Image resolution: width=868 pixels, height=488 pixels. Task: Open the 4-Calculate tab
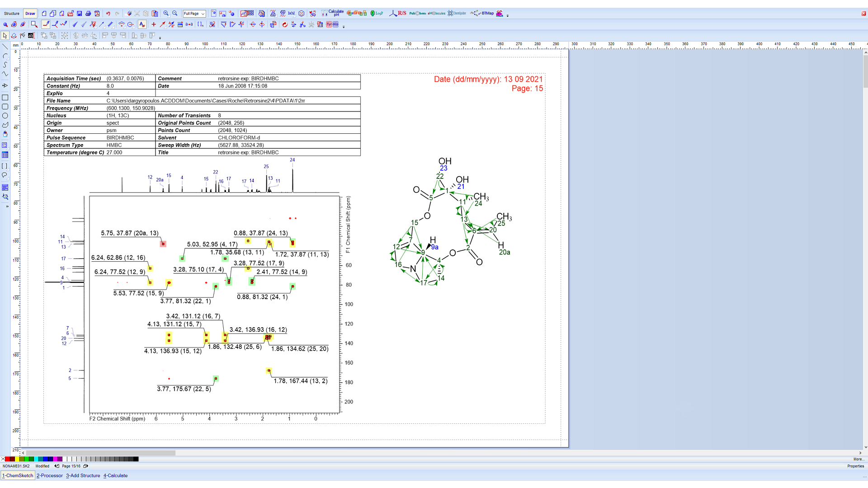coord(115,475)
